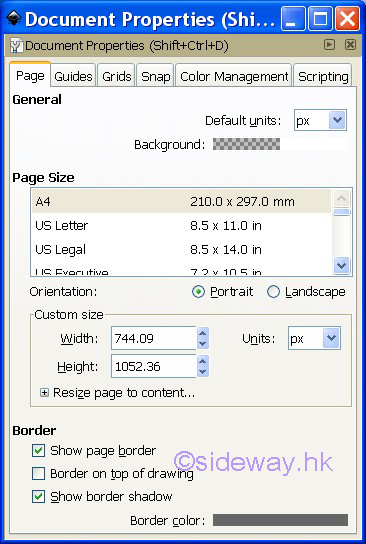This screenshot has width=366, height=544.
Task: Click the Width input field
Action: 154,338
